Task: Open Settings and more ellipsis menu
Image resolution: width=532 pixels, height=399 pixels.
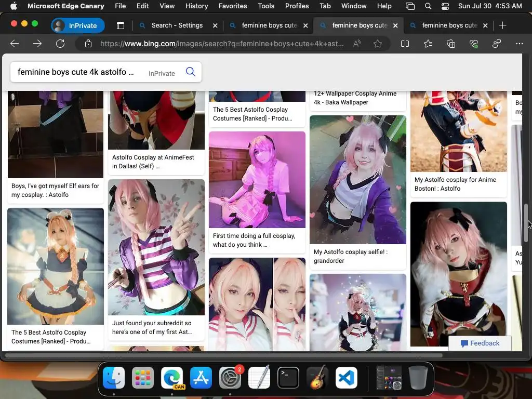Action: click(520, 44)
